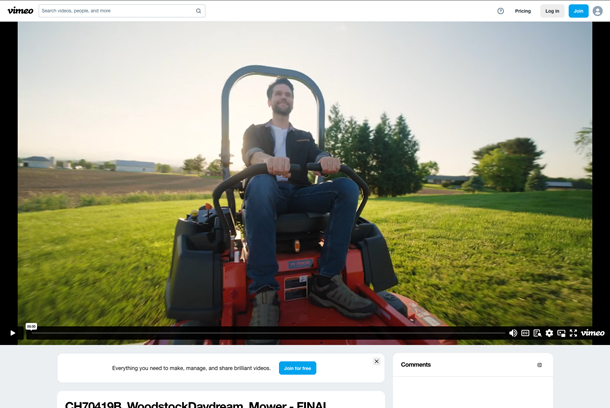Open player settings gear

tap(549, 333)
